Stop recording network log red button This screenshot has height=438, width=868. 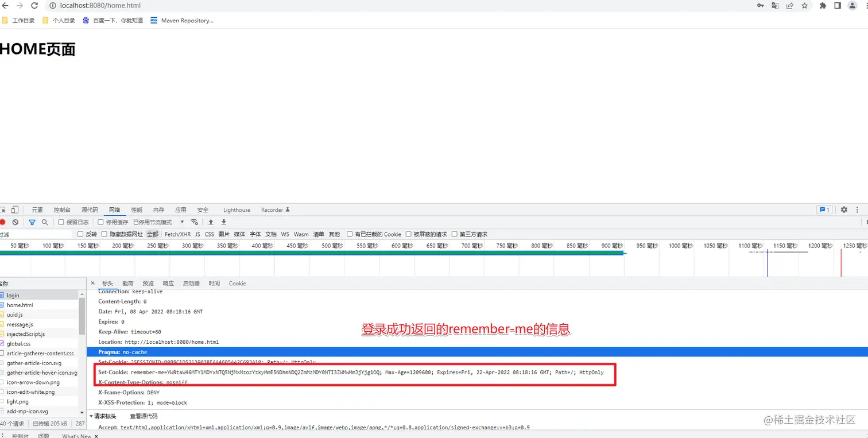(x=3, y=222)
